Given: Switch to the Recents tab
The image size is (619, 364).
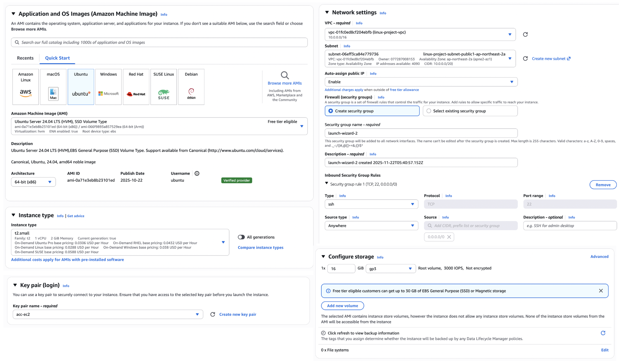Looking at the screenshot, I should [25, 58].
